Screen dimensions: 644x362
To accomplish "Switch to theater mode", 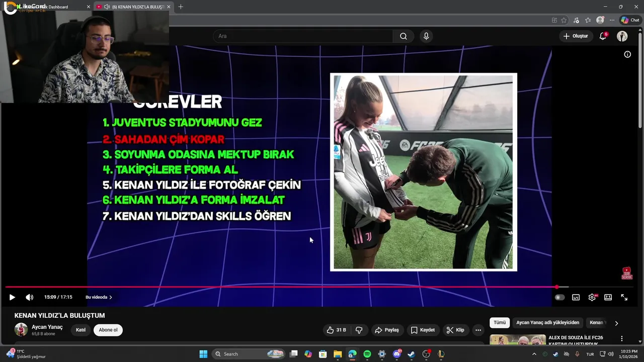I will pyautogui.click(x=608, y=297).
